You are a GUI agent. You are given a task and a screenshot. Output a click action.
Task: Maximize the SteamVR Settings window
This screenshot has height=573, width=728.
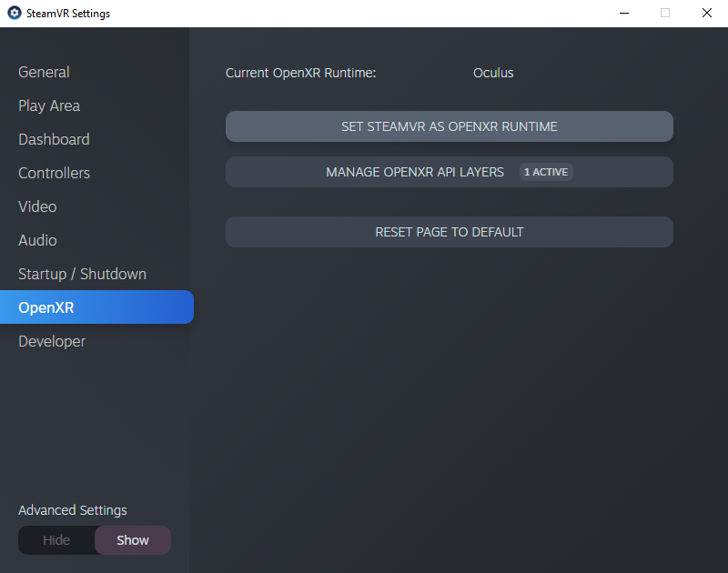[665, 13]
